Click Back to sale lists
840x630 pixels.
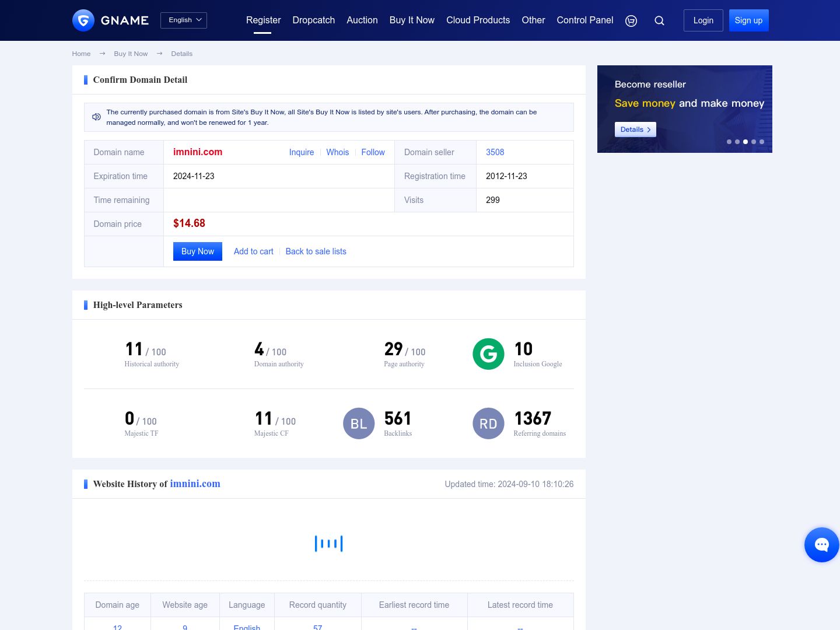tap(316, 251)
